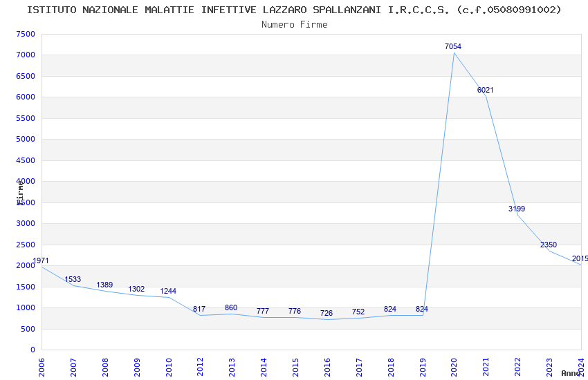Select the year 2018 on the x-axis
This screenshot has height=380, width=588.
coord(391,368)
